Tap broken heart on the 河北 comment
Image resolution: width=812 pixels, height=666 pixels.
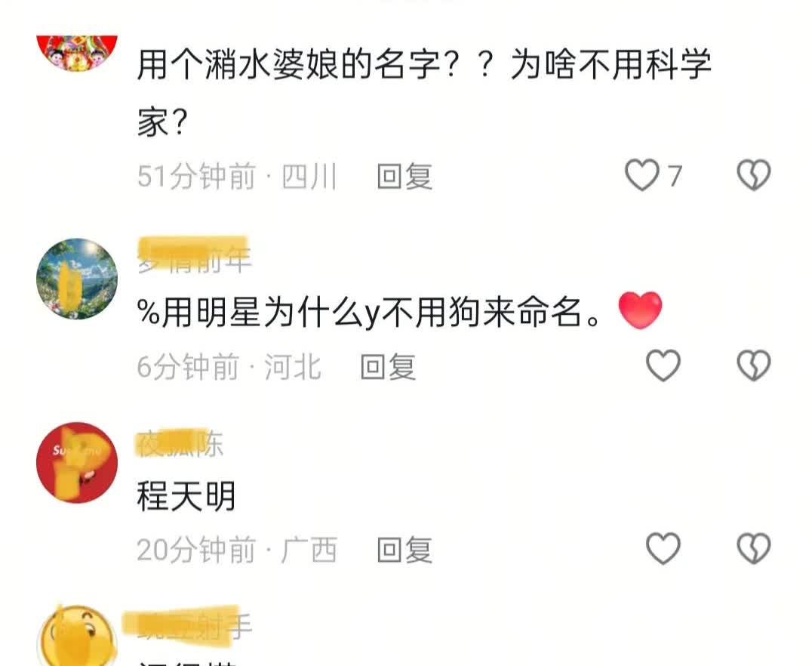[x=754, y=366]
